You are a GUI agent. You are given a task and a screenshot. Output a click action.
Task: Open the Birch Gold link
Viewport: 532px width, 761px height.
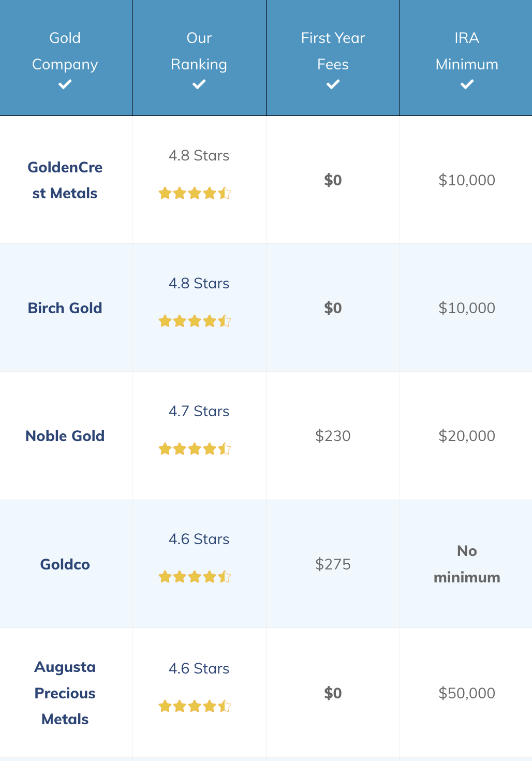point(65,308)
